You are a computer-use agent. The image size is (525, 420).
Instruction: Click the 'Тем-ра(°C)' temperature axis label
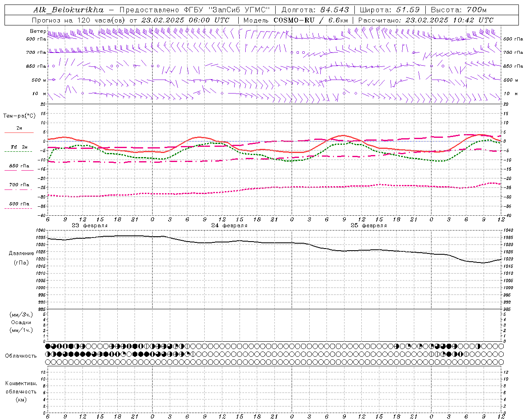coord(19,116)
